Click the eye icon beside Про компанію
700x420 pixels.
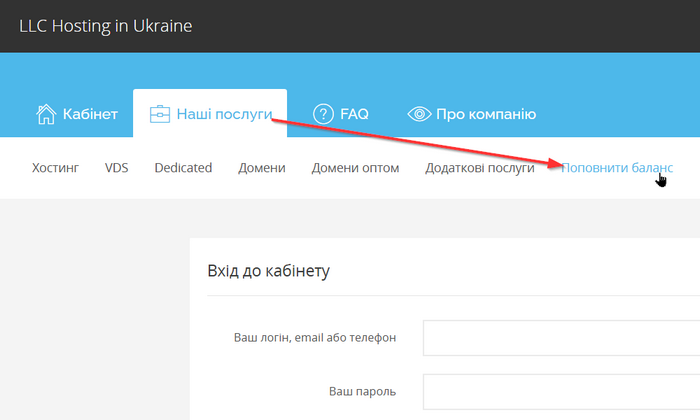(419, 114)
